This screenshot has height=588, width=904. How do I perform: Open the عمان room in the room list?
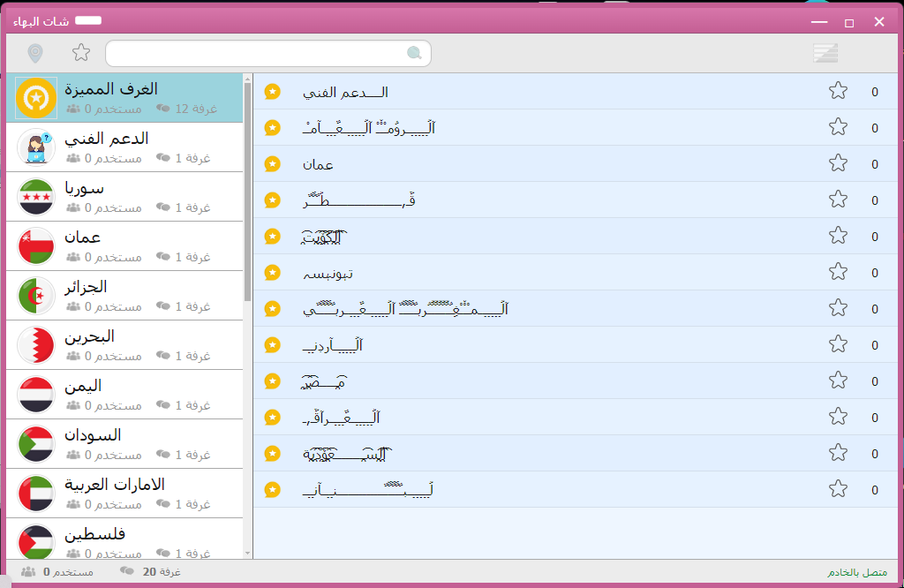pyautogui.click(x=576, y=163)
